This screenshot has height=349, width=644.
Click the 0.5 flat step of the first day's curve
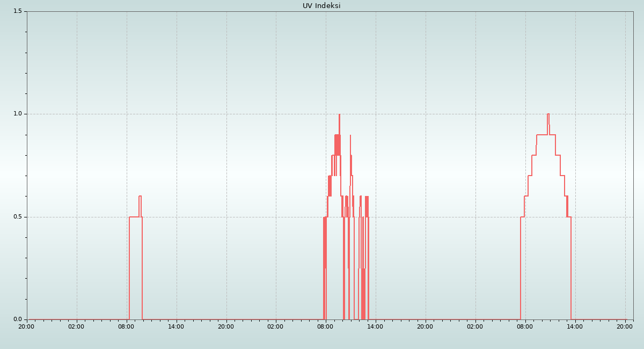134,217
